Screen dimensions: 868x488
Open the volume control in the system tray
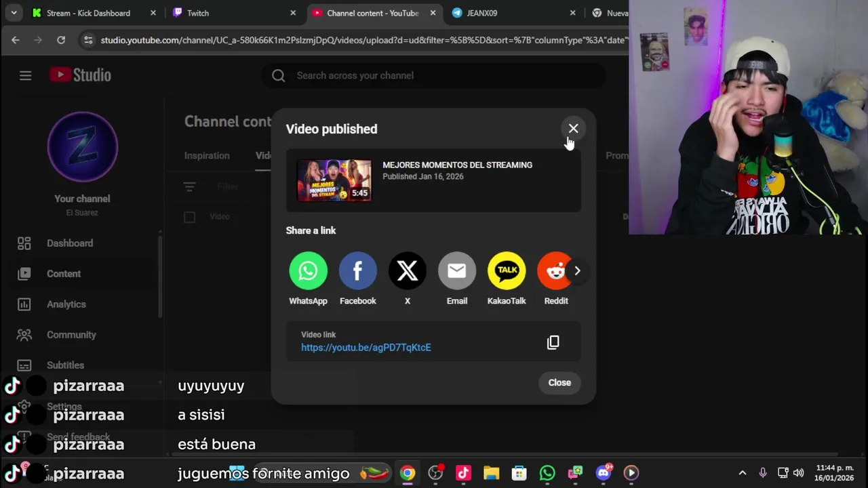(x=799, y=473)
